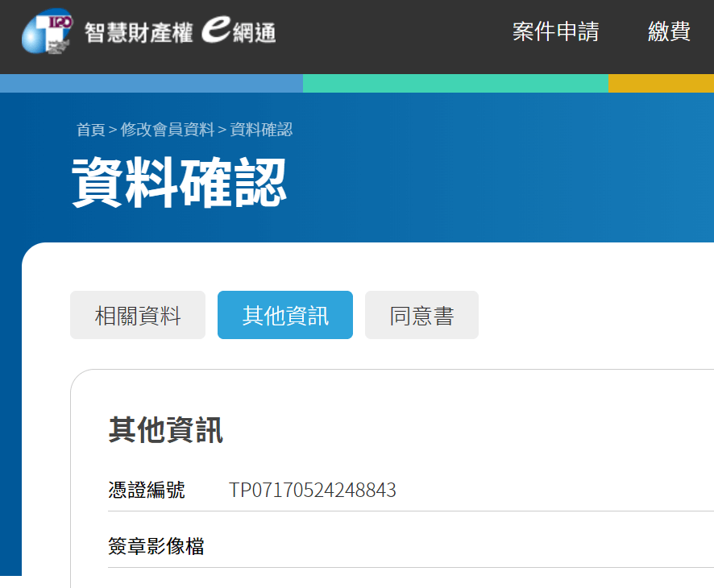Go to 首頁 breadcrumb link
Image resolution: width=714 pixels, height=588 pixels.
(x=90, y=130)
